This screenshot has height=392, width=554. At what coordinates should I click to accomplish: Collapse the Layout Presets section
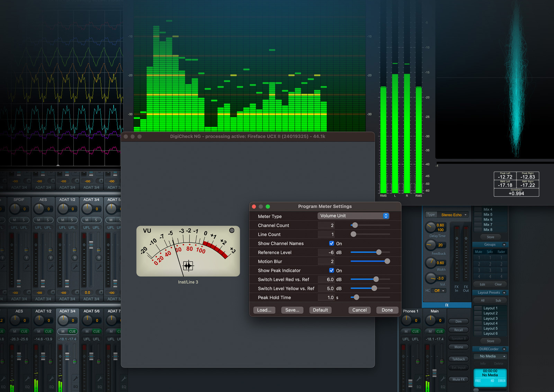pos(504,293)
